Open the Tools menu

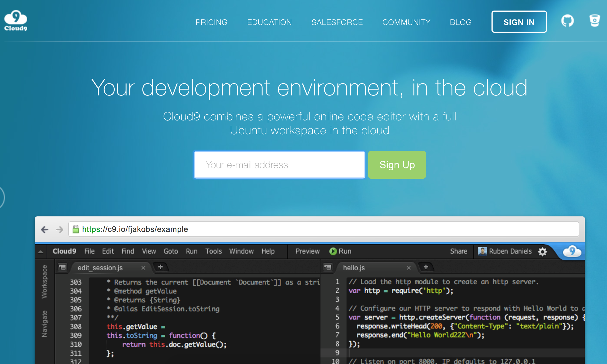[214, 251]
